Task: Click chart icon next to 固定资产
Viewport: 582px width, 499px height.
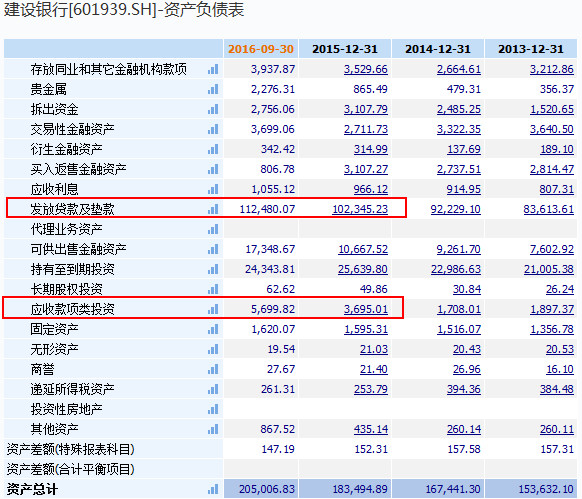Action: click(213, 329)
